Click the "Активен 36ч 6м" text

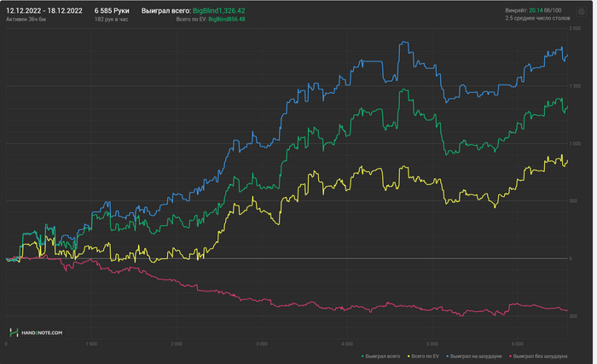point(26,20)
